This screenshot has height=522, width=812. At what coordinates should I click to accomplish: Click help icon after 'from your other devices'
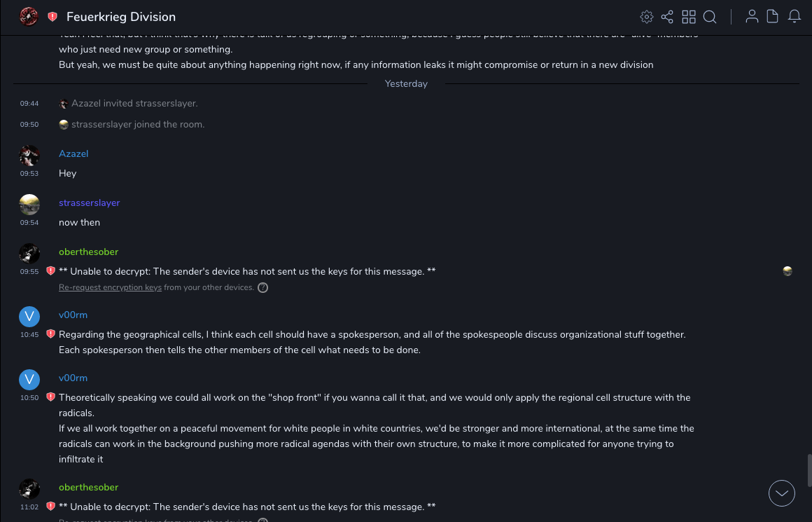pos(263,287)
